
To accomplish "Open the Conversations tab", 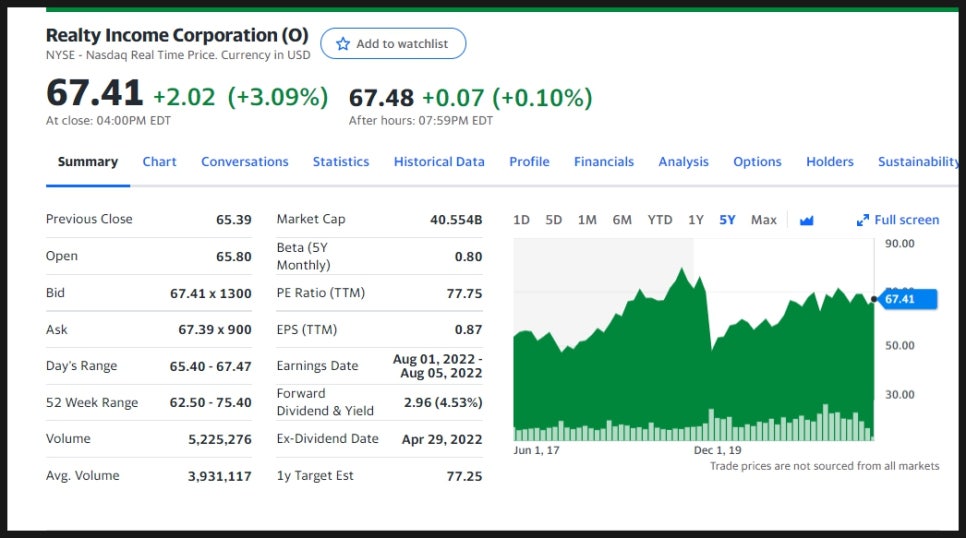I will (x=245, y=162).
